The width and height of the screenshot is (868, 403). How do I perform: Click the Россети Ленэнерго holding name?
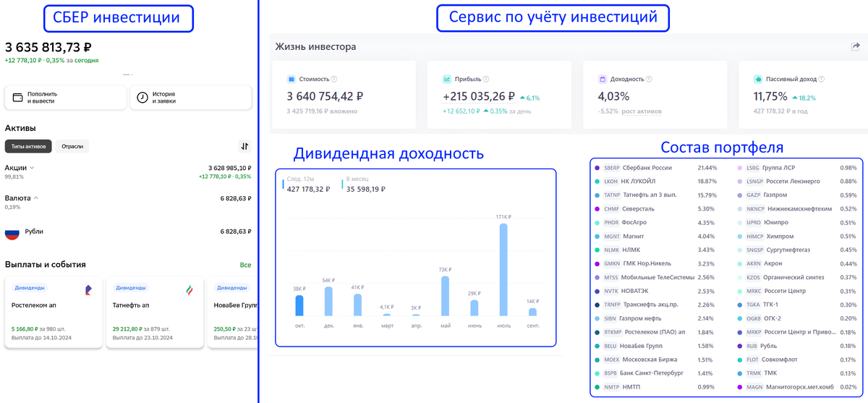pyautogui.click(x=793, y=182)
